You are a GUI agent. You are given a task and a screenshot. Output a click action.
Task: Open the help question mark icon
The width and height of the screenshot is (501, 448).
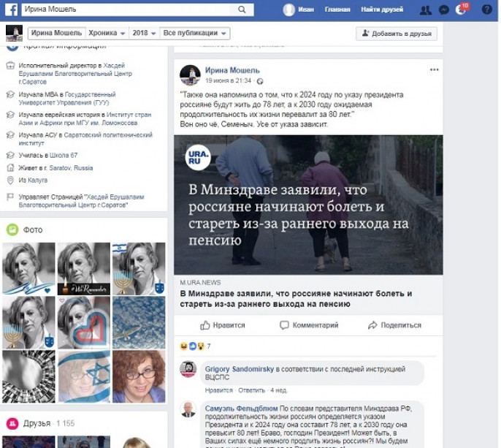click(x=487, y=10)
